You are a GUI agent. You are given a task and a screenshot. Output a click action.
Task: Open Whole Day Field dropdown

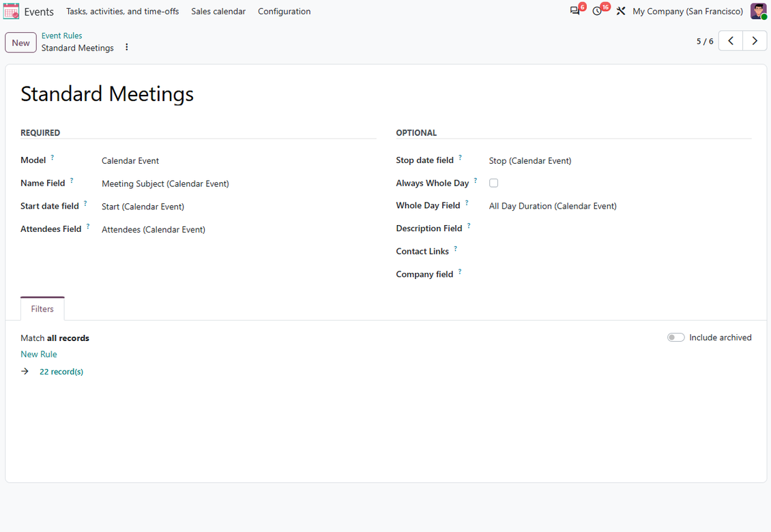pos(620,206)
